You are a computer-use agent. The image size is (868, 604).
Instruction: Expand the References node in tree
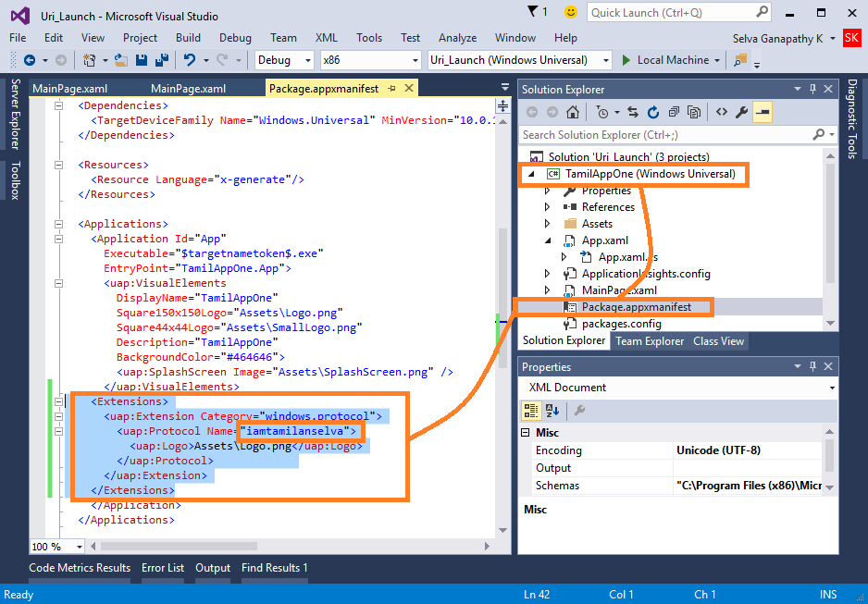pos(547,207)
